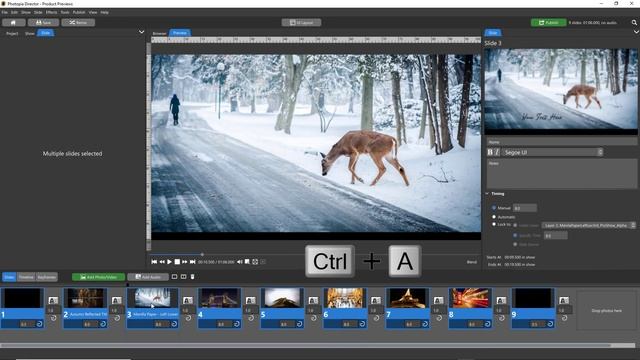The height and width of the screenshot is (360, 640).
Task: Open search with the magnifier icon
Action: pos(634,22)
